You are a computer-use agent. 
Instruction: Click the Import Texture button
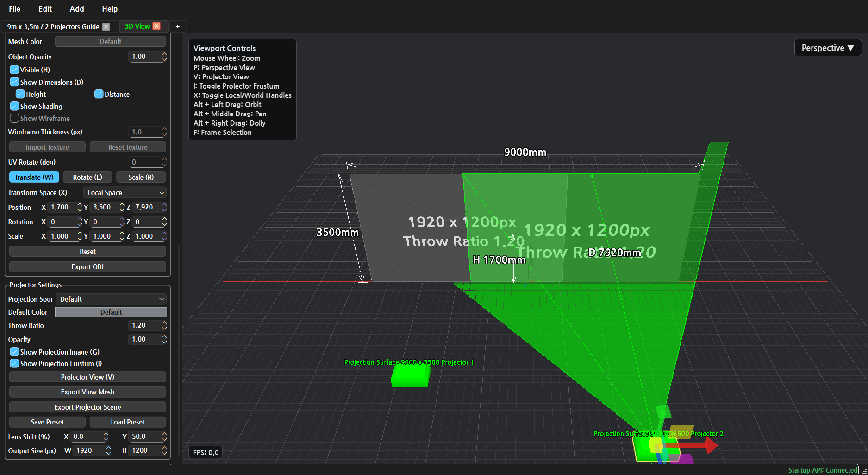pos(47,147)
